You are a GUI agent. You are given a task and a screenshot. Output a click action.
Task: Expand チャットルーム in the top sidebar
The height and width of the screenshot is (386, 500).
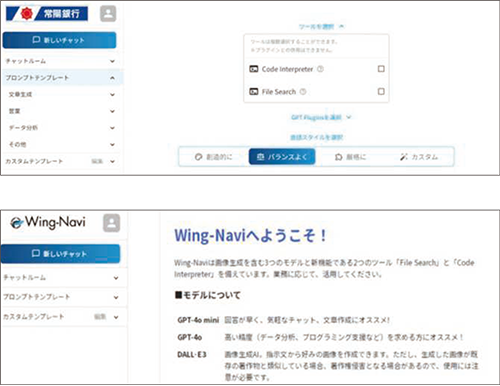(x=61, y=61)
